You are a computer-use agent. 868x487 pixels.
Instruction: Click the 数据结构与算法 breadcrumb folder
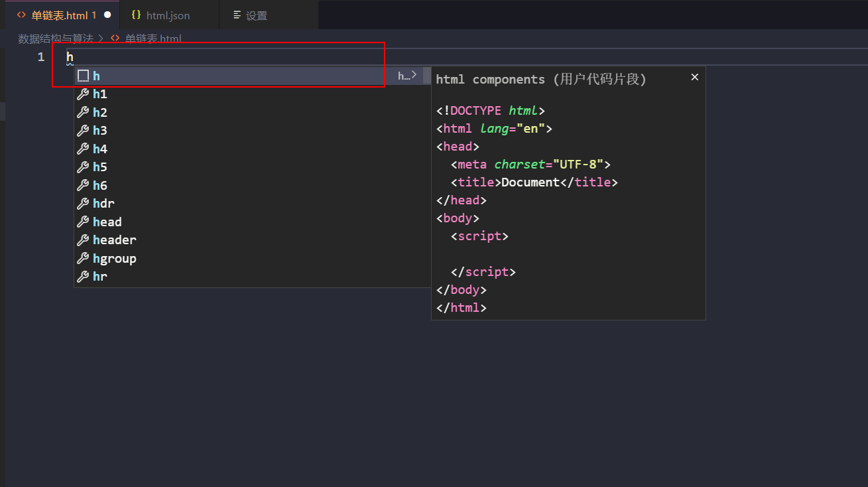pos(56,38)
